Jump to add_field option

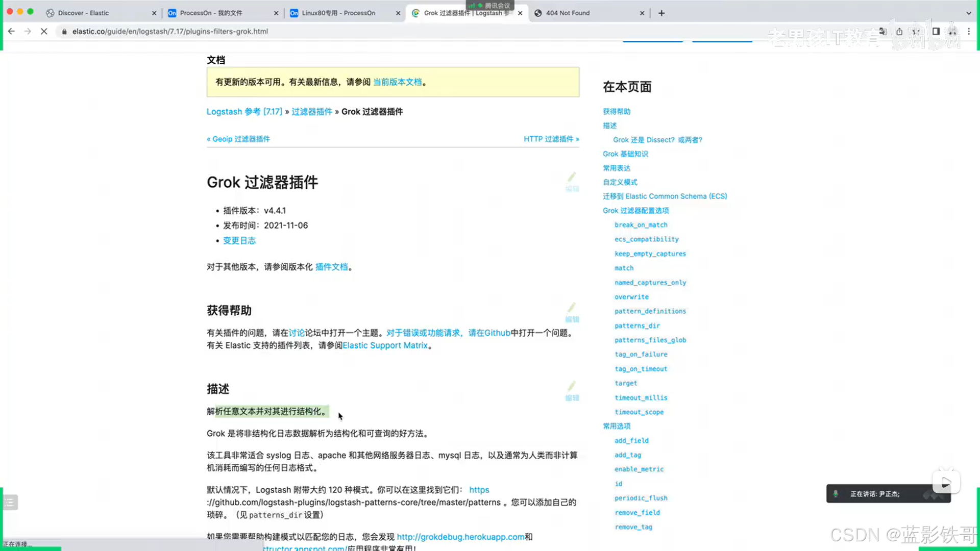pos(631,440)
